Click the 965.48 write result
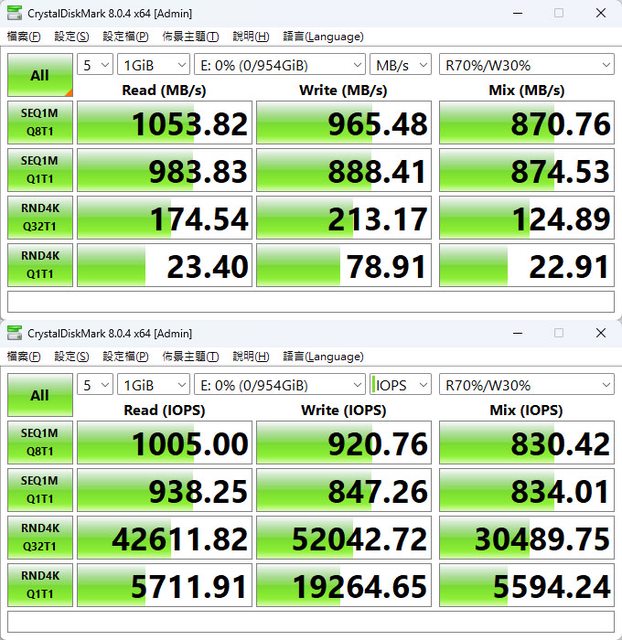 [344, 123]
